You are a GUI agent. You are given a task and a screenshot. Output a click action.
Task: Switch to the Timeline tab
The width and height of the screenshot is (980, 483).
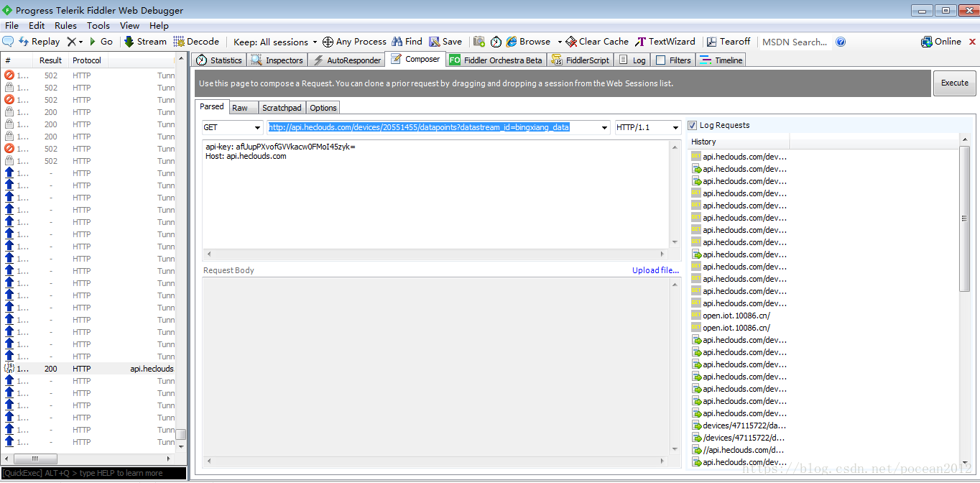[721, 60]
